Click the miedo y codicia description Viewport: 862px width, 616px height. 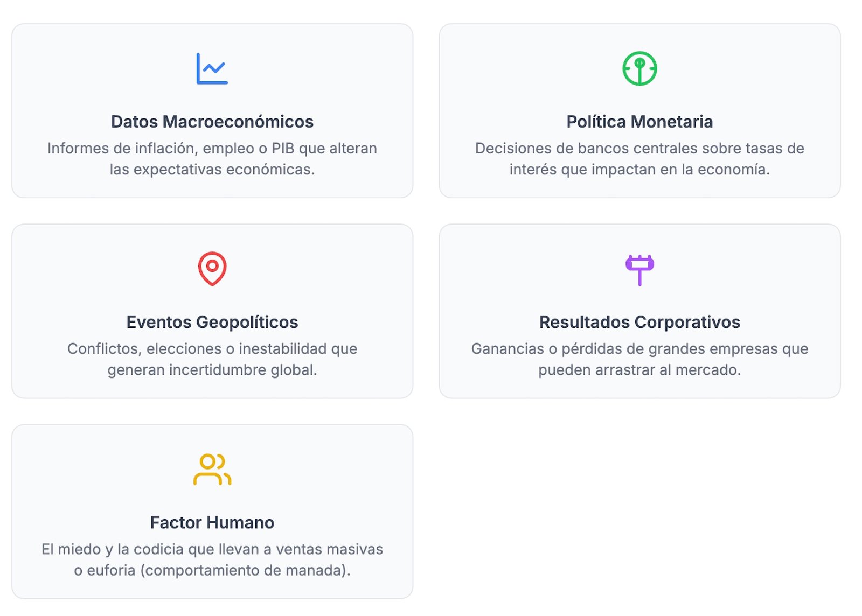pos(212,549)
